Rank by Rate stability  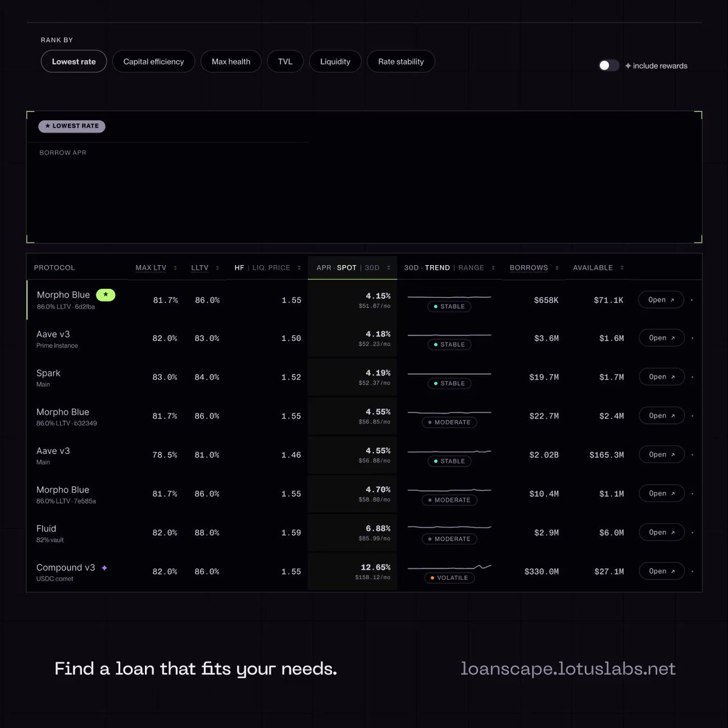pyautogui.click(x=401, y=61)
